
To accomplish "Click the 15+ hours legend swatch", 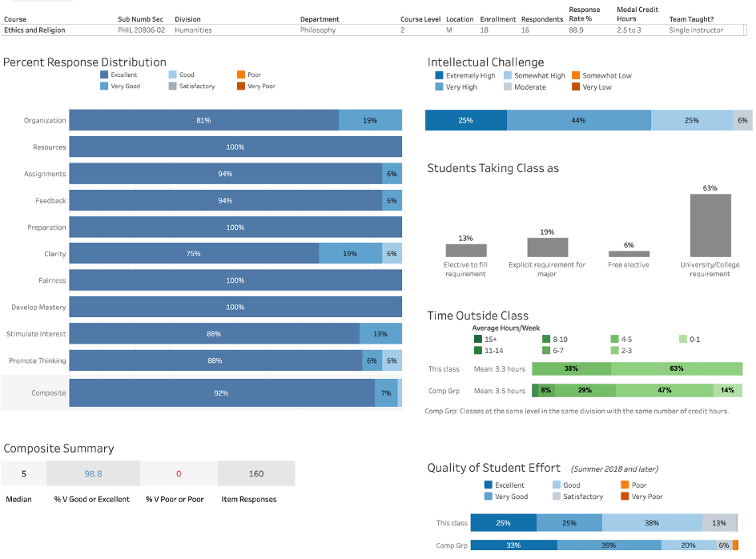I will (478, 340).
